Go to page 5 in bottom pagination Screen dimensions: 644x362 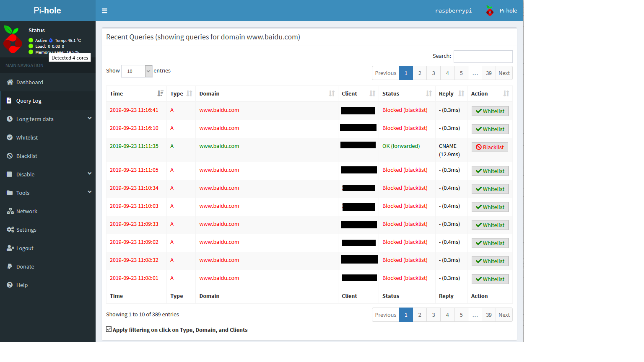click(x=461, y=315)
